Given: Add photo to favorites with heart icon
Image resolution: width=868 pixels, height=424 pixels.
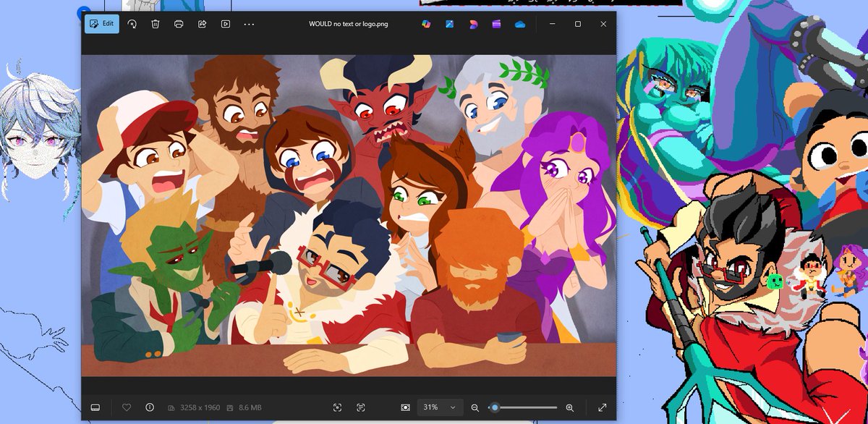Looking at the screenshot, I should pos(127,407).
